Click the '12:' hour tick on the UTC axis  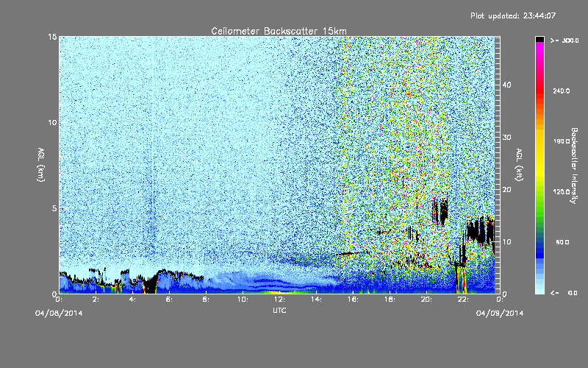click(x=279, y=300)
